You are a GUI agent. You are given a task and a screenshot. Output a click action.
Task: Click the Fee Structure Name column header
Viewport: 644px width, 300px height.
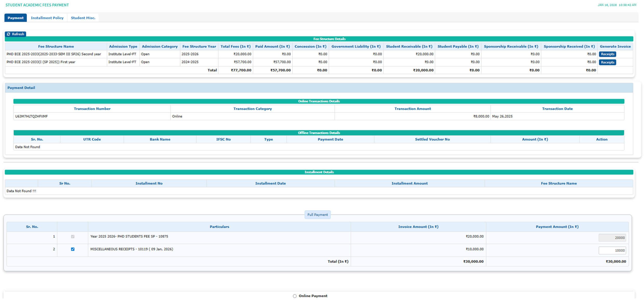pos(56,46)
